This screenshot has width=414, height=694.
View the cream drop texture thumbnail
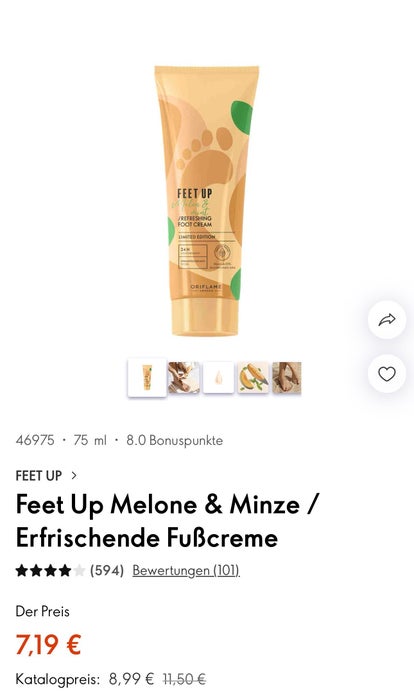[218, 378]
